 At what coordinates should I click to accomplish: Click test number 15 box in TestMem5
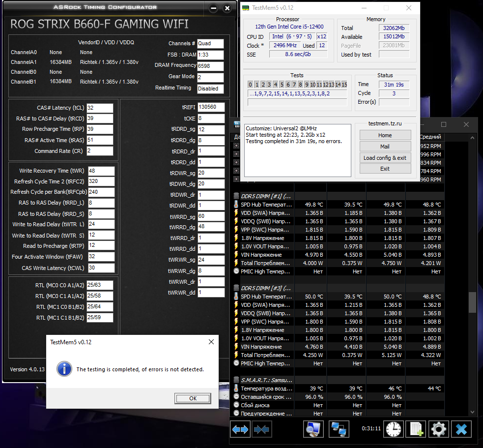pos(344,85)
